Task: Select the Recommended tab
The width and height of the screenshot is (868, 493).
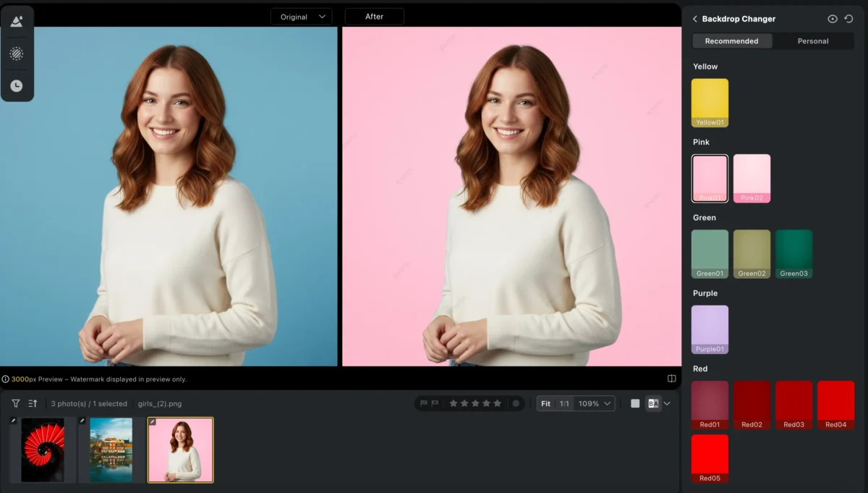Action: [731, 41]
